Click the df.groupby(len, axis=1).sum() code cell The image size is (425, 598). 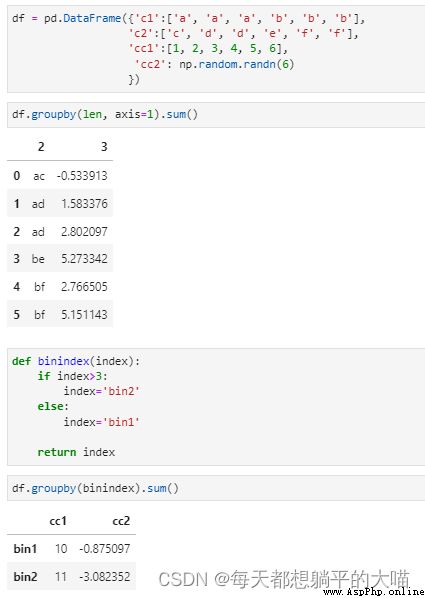click(x=216, y=114)
